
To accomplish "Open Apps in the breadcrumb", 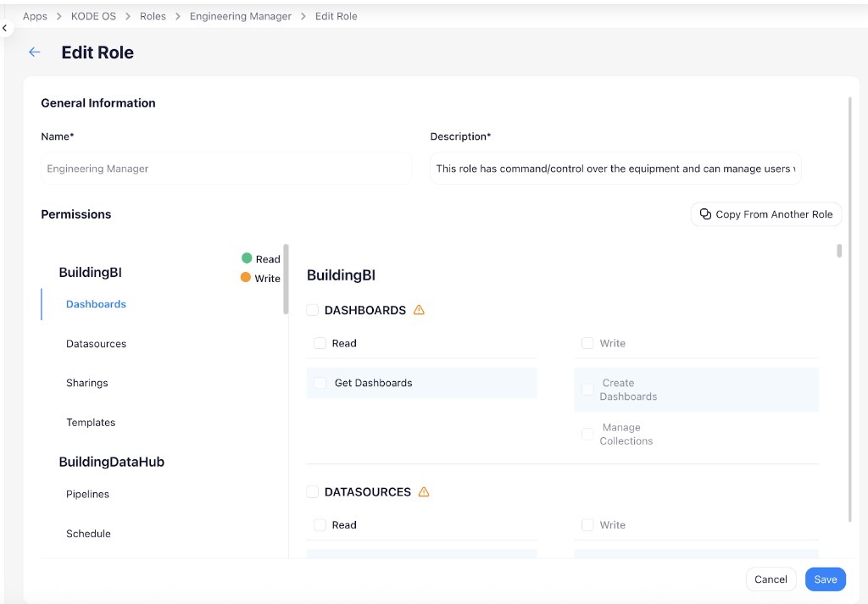I will tap(35, 16).
